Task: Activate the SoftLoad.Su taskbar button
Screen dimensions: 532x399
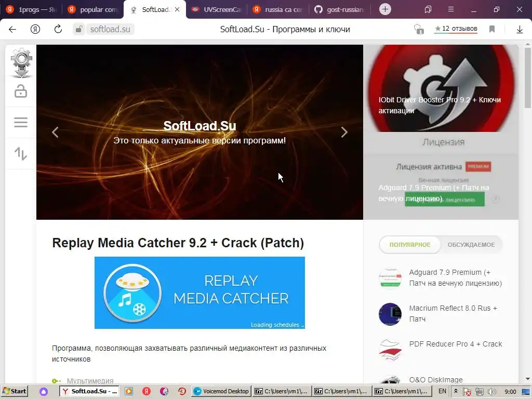Action: pos(90,391)
